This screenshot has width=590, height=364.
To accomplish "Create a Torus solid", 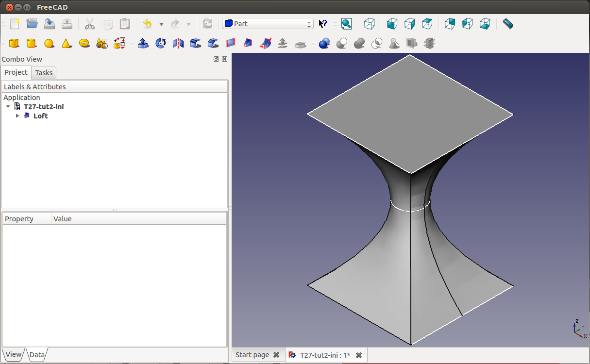I will (x=84, y=44).
